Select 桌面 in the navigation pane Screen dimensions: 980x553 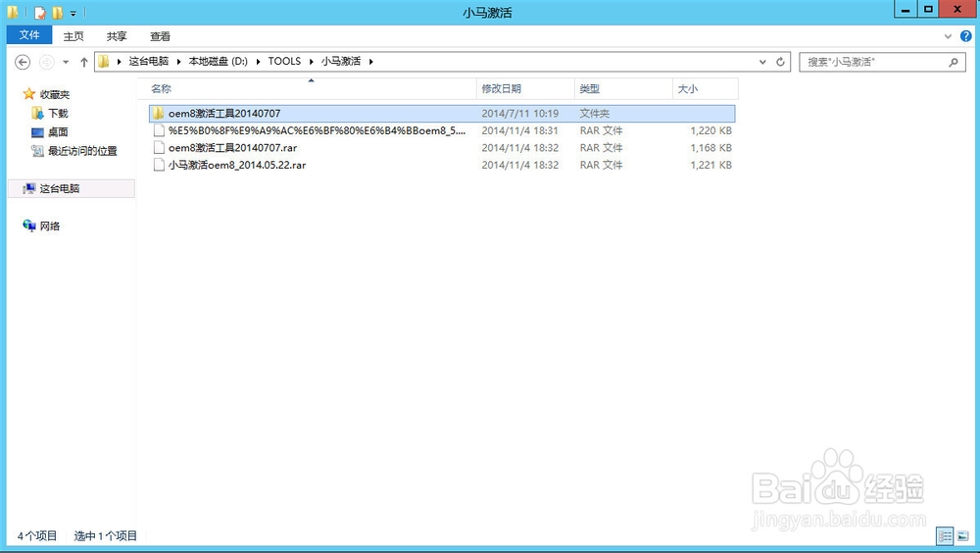point(58,132)
